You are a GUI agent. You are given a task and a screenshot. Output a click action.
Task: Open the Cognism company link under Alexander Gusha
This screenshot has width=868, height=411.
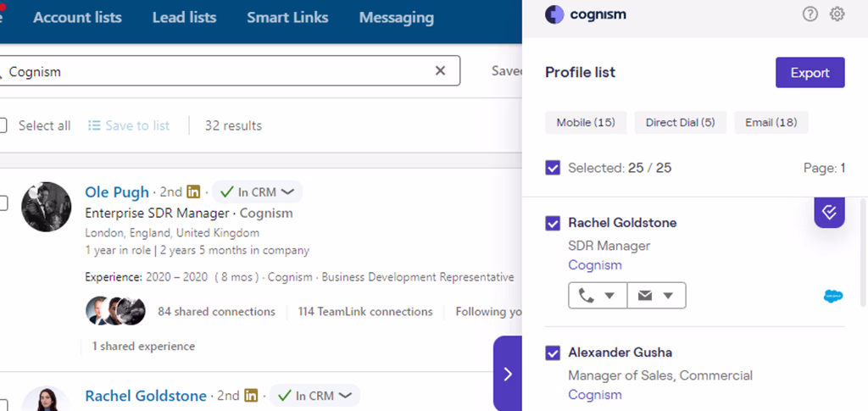[595, 395]
